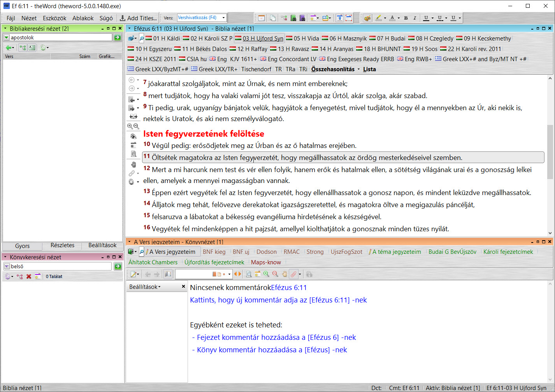The height and width of the screenshot is (392, 555).
Task: Apply the yellow highlighter tool
Action: (378, 18)
